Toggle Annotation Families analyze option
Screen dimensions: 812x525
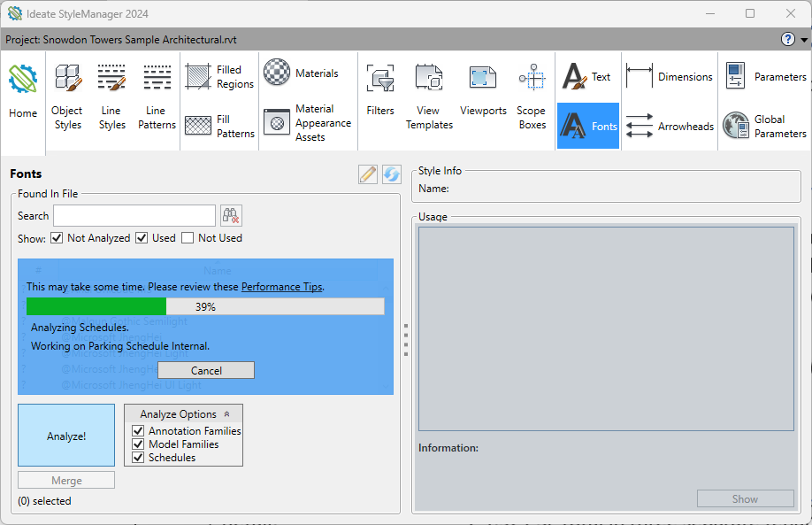click(x=138, y=430)
